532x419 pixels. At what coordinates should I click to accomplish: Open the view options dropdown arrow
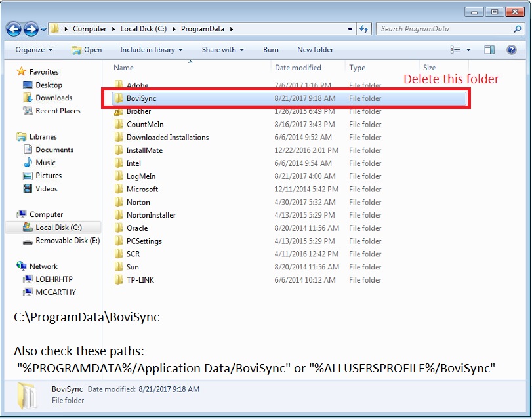[x=468, y=50]
